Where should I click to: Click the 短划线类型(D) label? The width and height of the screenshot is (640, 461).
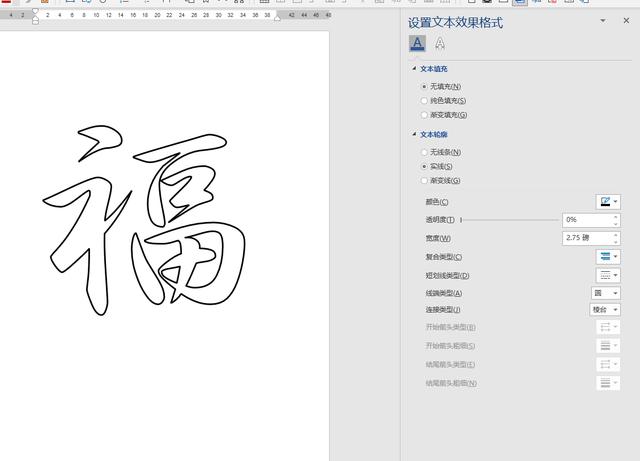click(447, 276)
